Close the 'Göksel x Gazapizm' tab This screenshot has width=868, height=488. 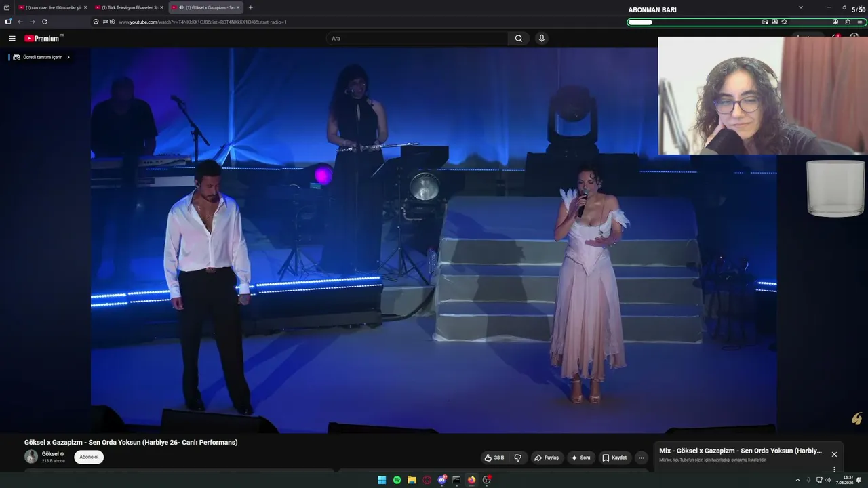coord(238,7)
